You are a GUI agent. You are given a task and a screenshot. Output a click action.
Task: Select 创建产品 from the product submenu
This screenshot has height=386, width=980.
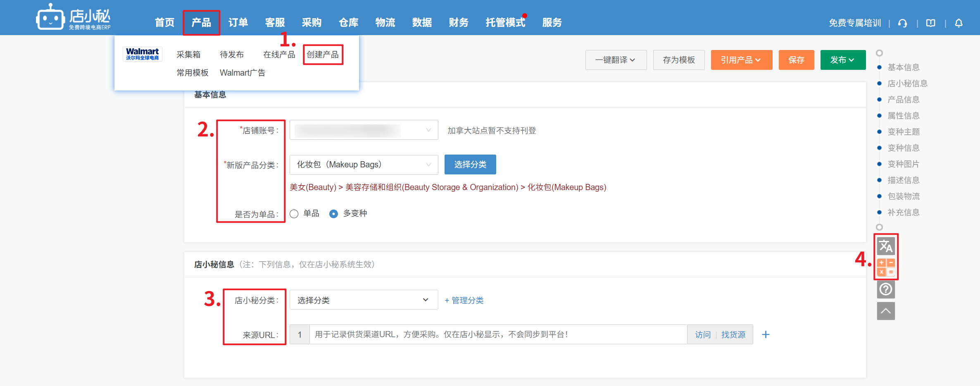323,55
